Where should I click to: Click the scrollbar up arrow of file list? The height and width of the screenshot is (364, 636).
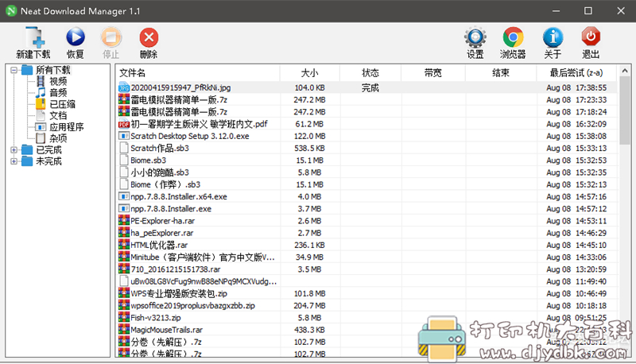(625, 71)
